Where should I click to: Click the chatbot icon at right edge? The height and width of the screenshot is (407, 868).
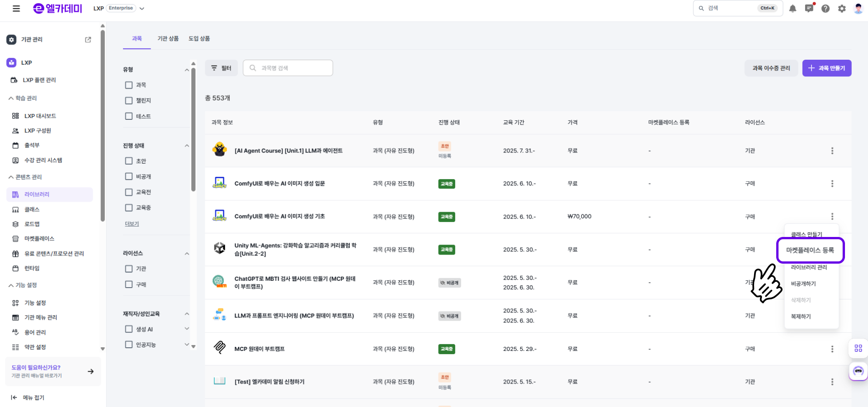click(x=858, y=372)
